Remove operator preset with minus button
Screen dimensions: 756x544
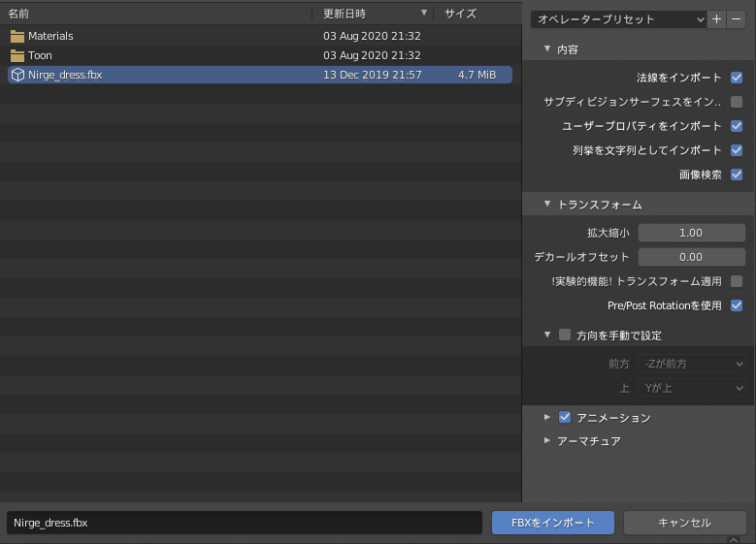pyautogui.click(x=737, y=19)
